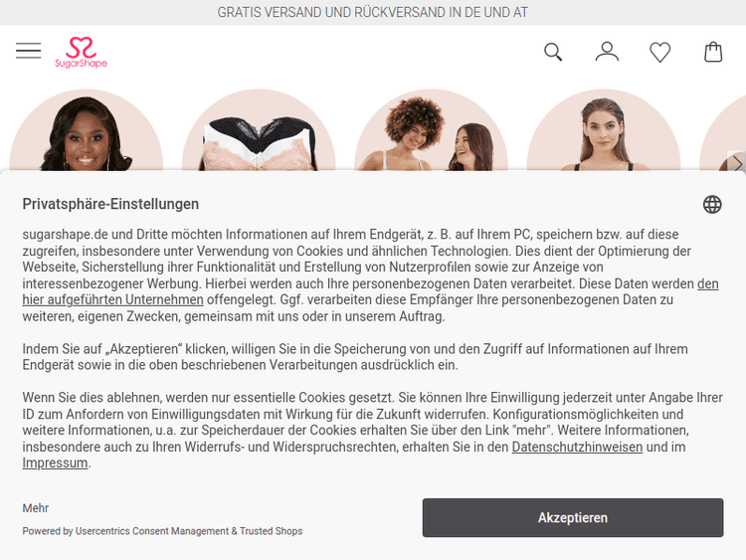Open the shopping bag icon
The image size is (746, 560).
coord(713,52)
